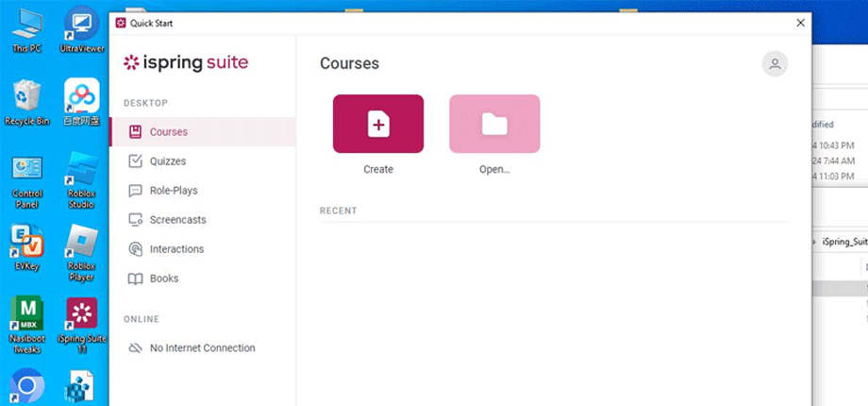Open Roblox Player desktop shortcut
Screen dimensions: 868x406
coord(81,252)
